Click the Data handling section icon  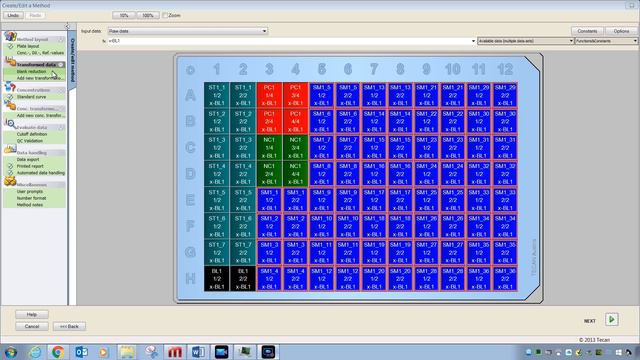10,149
